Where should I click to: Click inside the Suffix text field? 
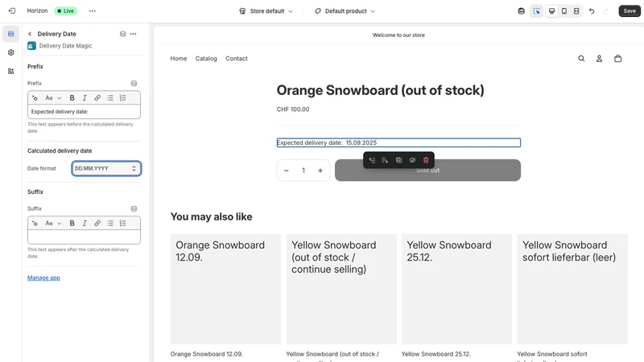(84, 237)
